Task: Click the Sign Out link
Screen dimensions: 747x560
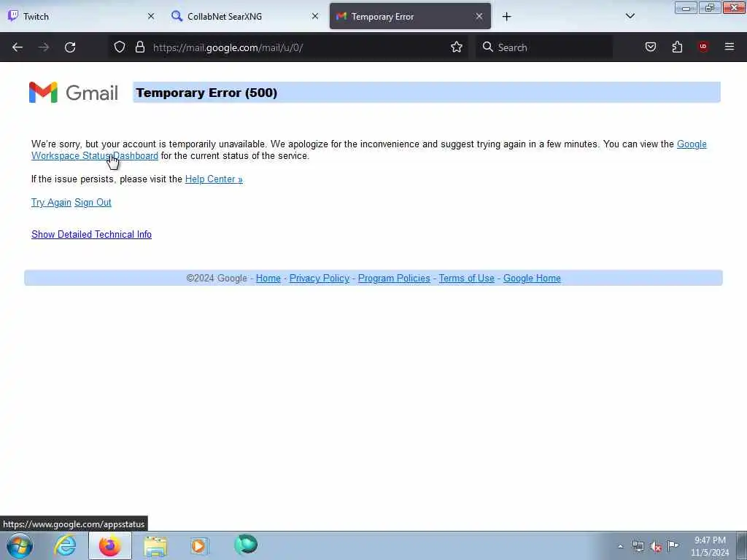Action: pyautogui.click(x=93, y=203)
